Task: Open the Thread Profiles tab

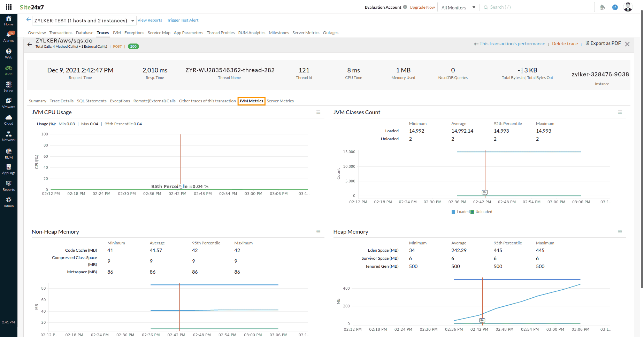Action: click(x=221, y=32)
